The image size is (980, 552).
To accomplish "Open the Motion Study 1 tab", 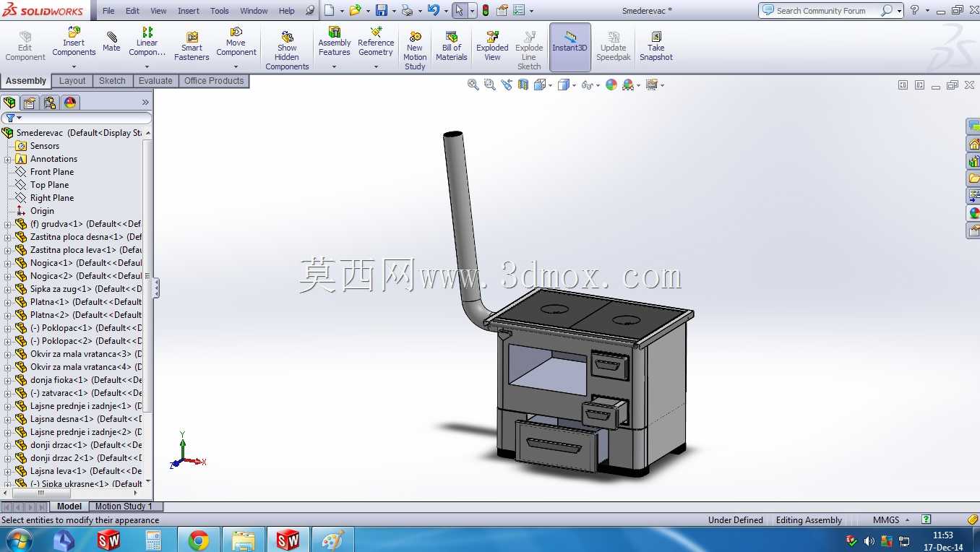I will [x=124, y=506].
